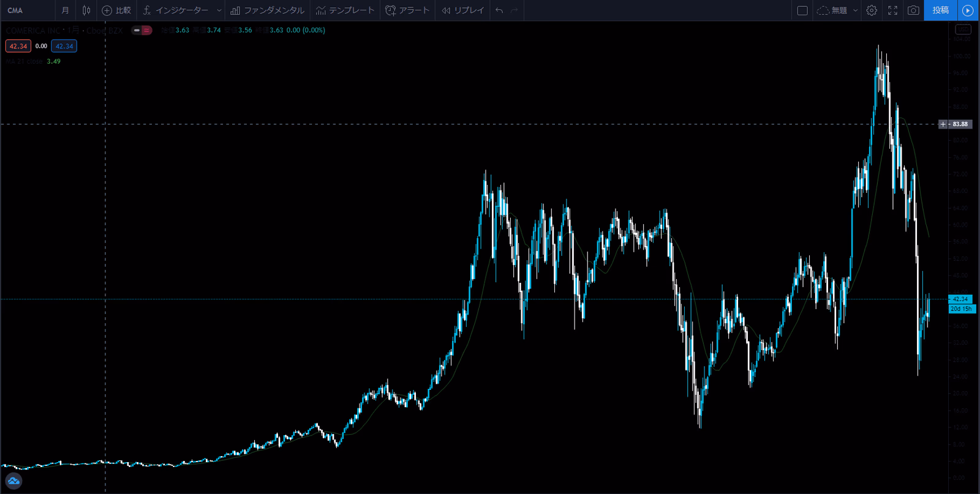The image size is (980, 494).
Task: Expand the 無題 layout name dropdown
Action: pos(855,10)
